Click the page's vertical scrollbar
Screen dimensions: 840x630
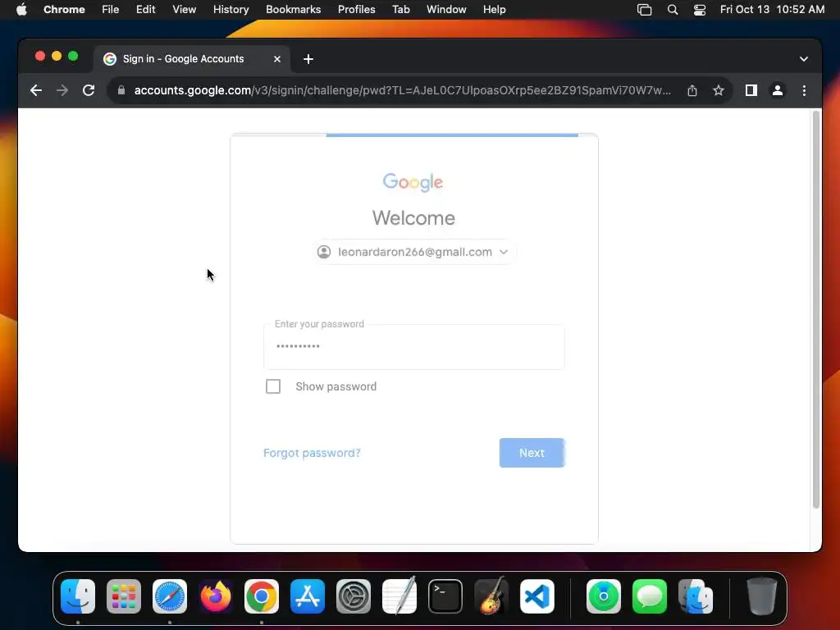816,309
